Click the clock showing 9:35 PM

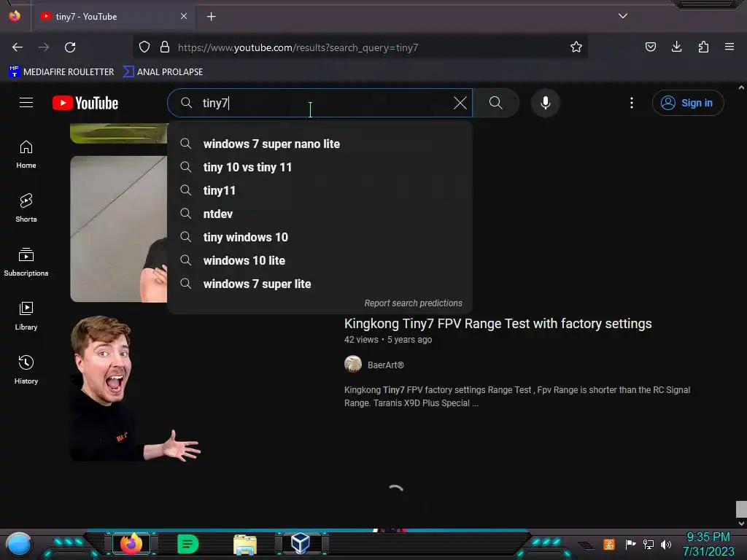(x=708, y=544)
